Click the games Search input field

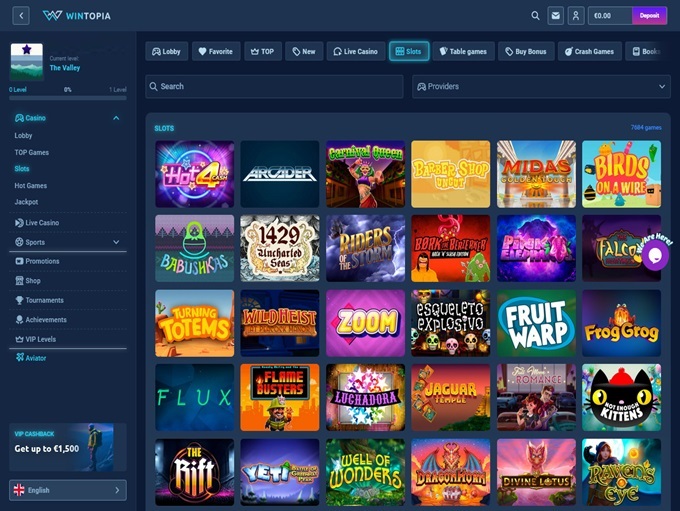tap(274, 87)
